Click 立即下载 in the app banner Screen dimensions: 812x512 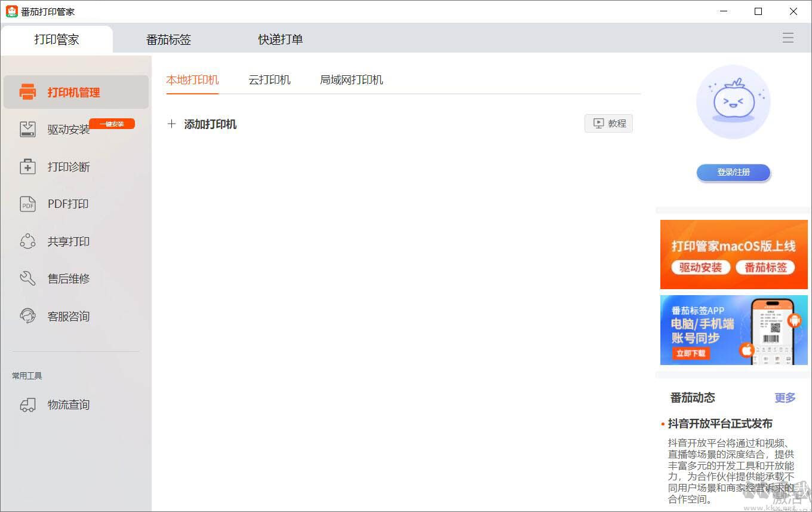pyautogui.click(x=691, y=353)
